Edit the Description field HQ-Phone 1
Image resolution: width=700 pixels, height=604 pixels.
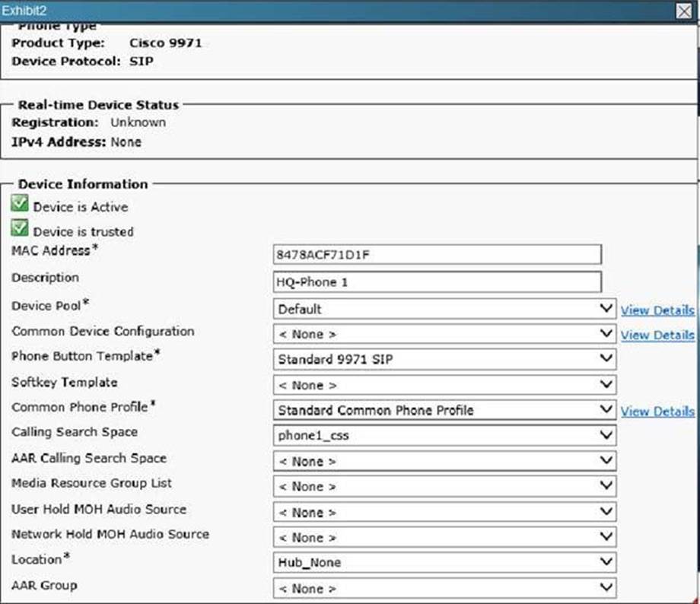[x=437, y=281]
